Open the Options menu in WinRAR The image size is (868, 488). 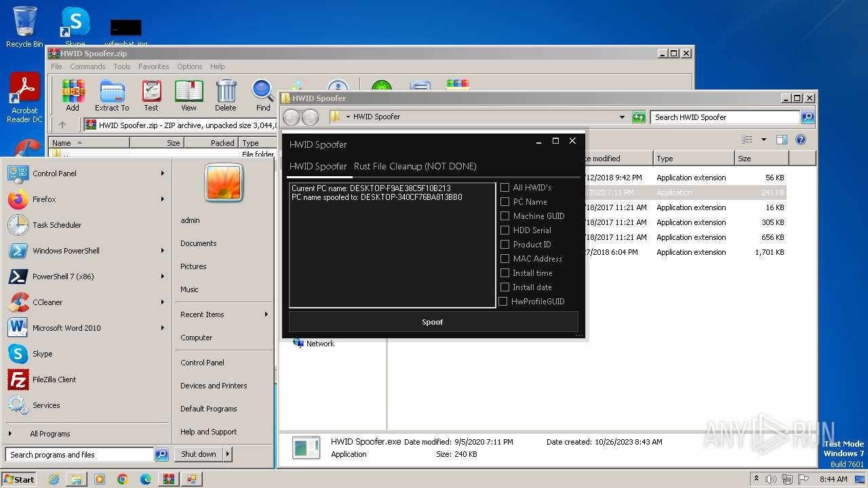coord(190,66)
